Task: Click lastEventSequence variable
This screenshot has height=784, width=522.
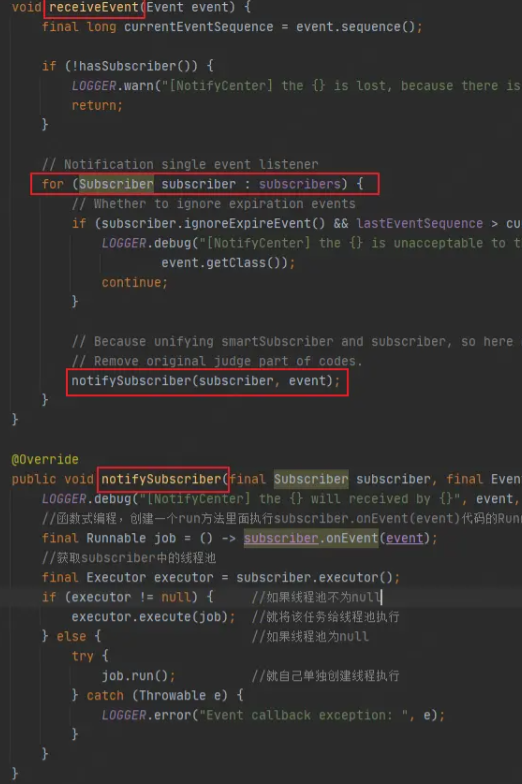Action: (x=420, y=224)
